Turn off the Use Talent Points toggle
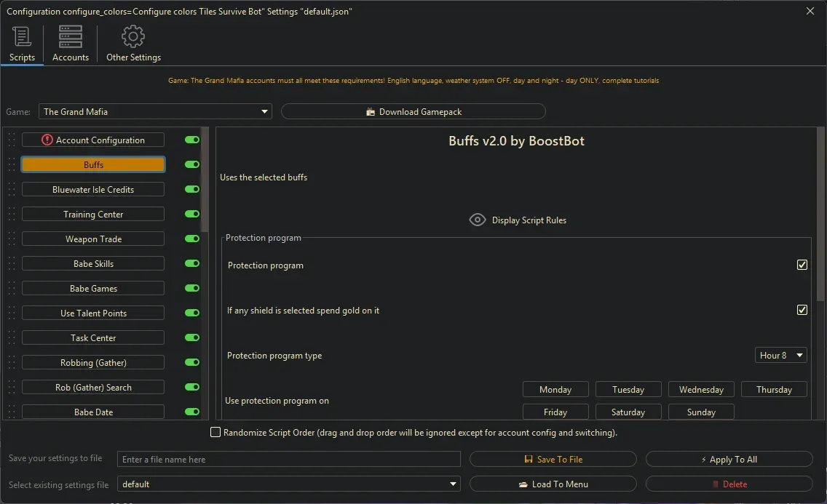The width and height of the screenshot is (827, 504). (192, 313)
